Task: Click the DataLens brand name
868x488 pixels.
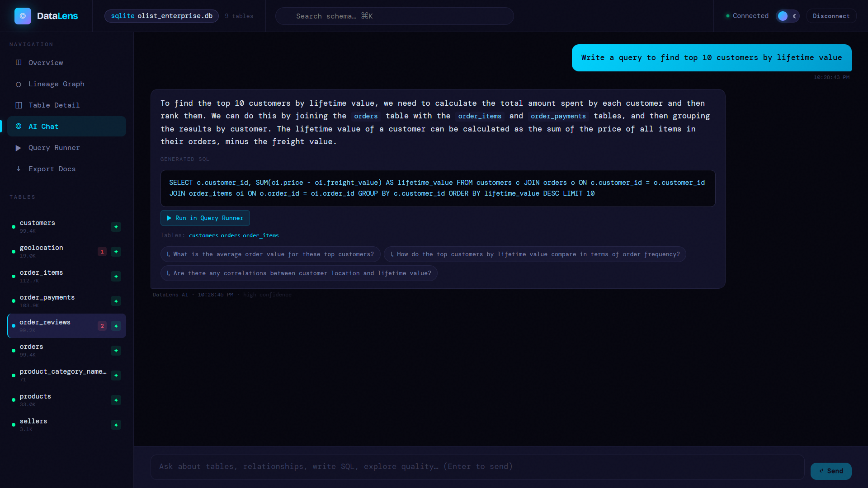Action: (57, 16)
